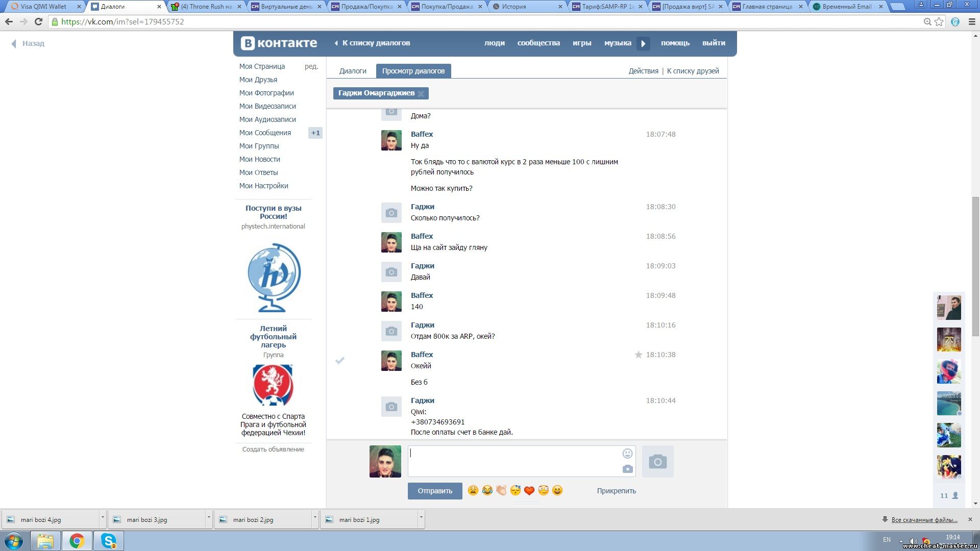Image resolution: width=980 pixels, height=551 pixels.
Task: Click the music play arrow in header
Action: 643,43
